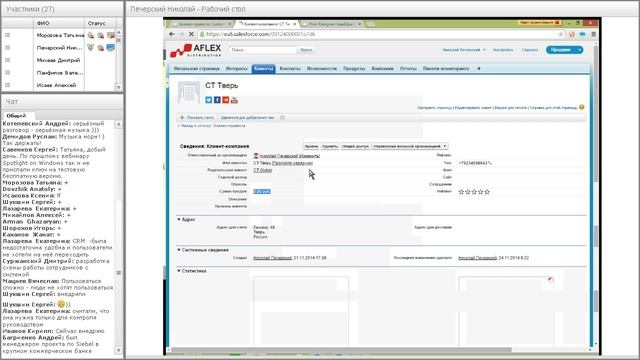Click the browser back arrow

pos(172,34)
